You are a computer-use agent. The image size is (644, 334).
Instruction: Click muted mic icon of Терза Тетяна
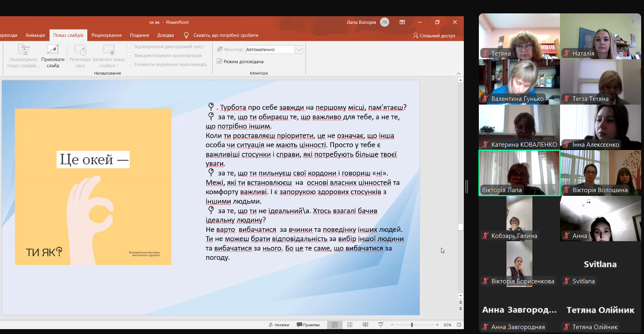point(566,98)
